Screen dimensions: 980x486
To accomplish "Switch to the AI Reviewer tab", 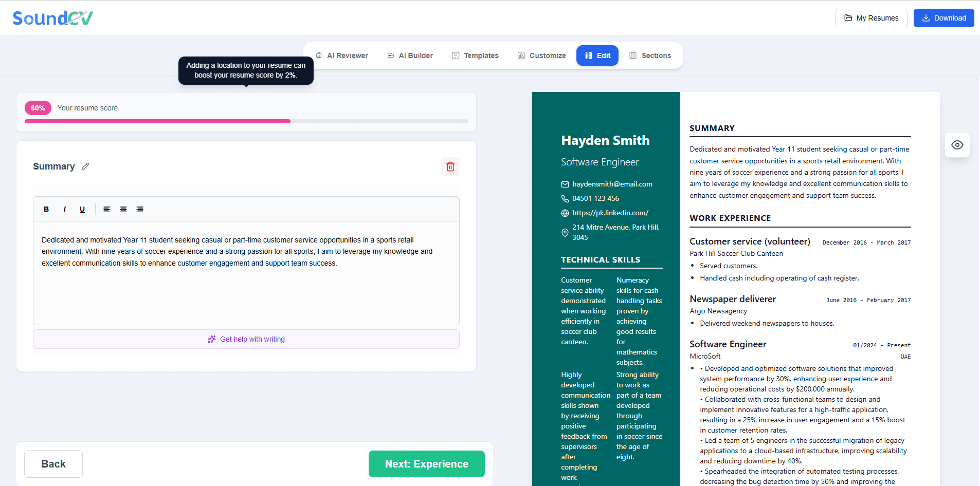I will click(342, 55).
